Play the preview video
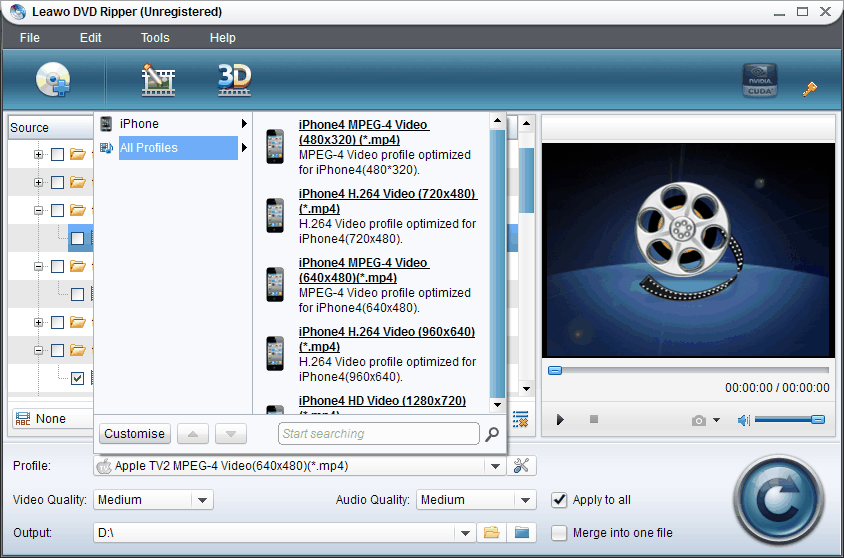Screen dimensions: 844x558 560,420
